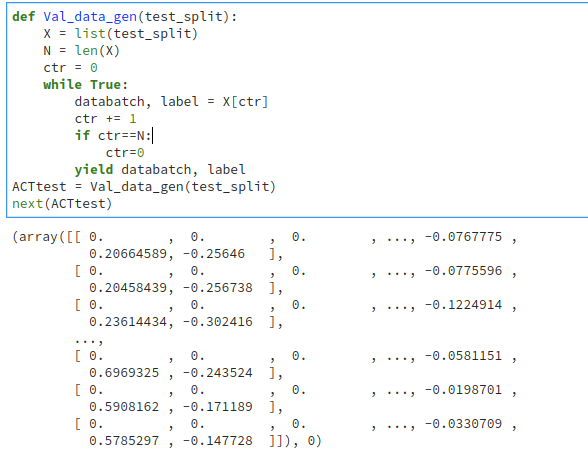Click the 'next(ACTtest)' call line
The image size is (588, 458).
pos(62,204)
